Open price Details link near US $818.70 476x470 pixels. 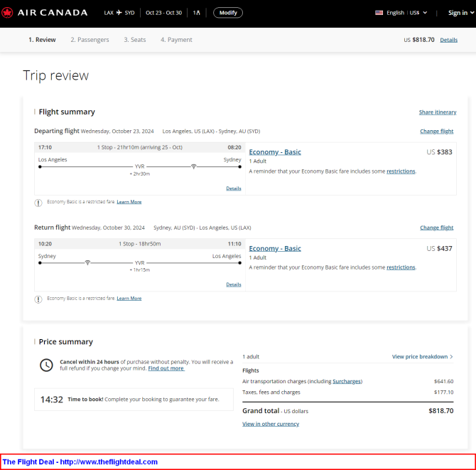(x=449, y=40)
